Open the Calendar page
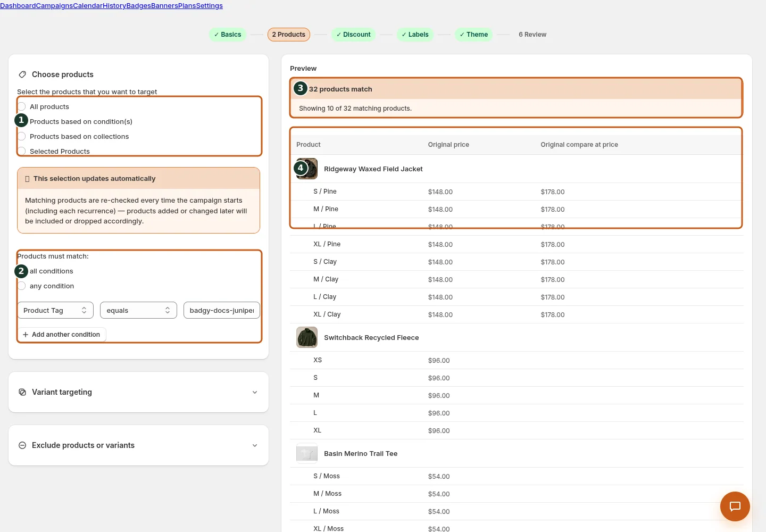Screen dimensions: 766x532 point(88,6)
